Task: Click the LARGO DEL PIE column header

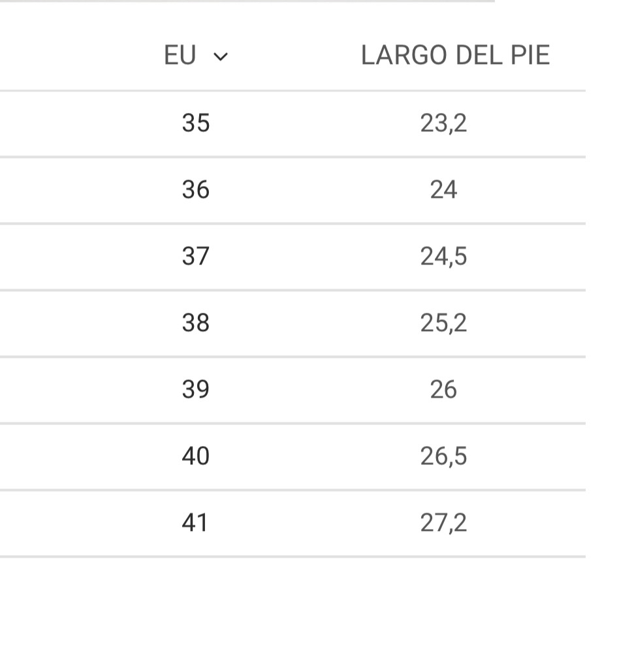Action: point(455,56)
